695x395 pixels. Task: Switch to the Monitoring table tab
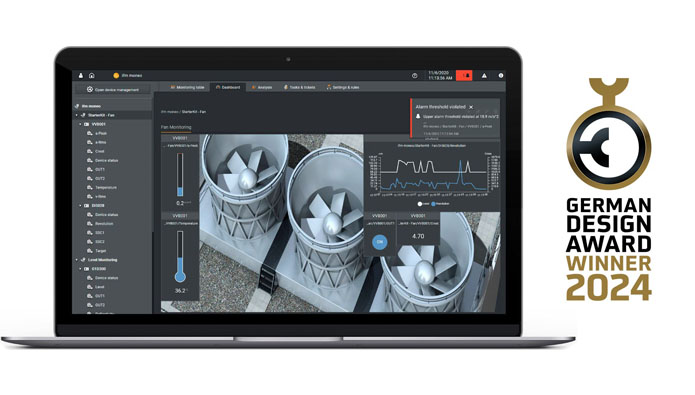point(187,87)
